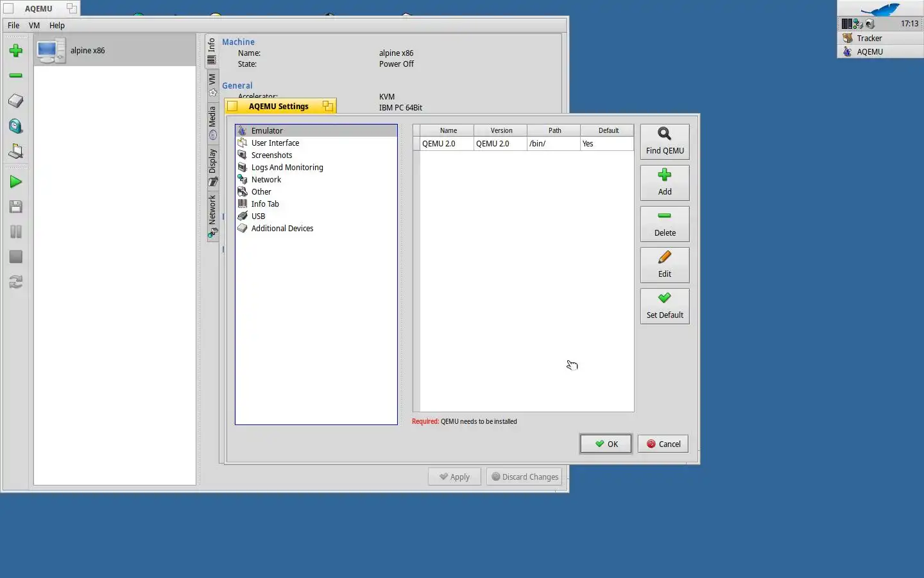Click the grey pause toolbar icon
The height and width of the screenshot is (578, 924).
[x=16, y=232]
